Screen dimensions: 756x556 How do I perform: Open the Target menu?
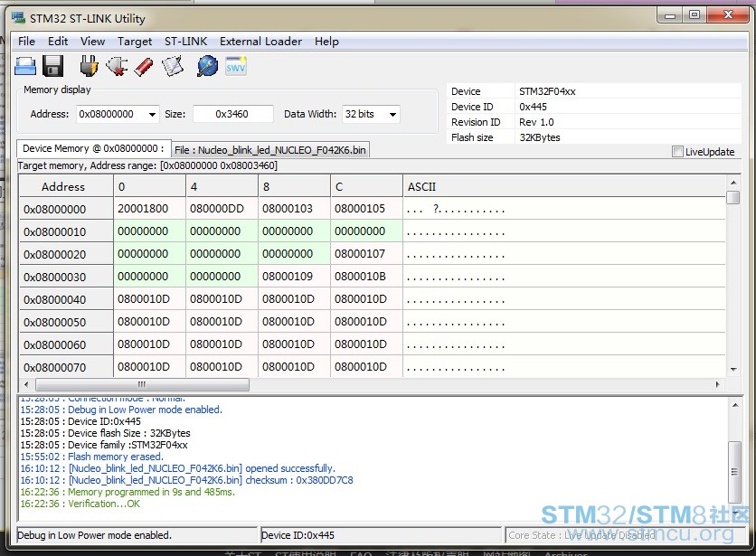tap(135, 42)
